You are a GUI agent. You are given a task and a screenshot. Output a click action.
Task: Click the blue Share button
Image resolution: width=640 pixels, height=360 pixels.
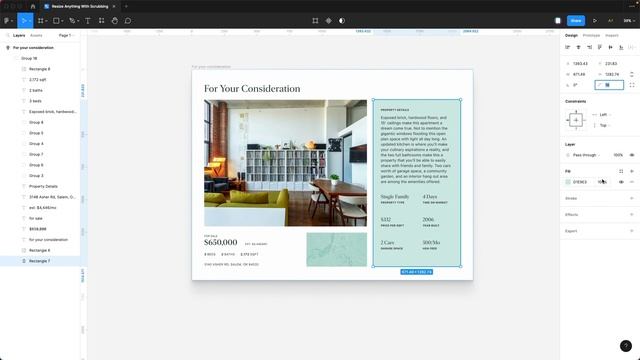pyautogui.click(x=576, y=20)
